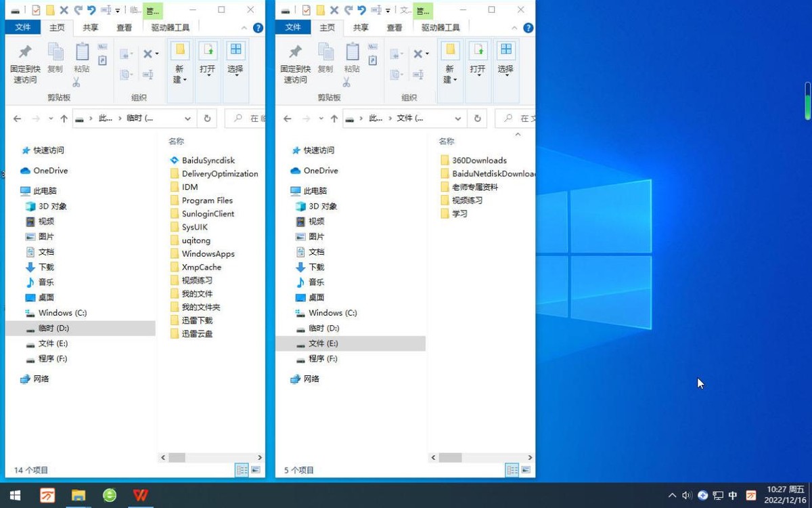The width and height of the screenshot is (812, 508).
Task: Switch to 查看 tab in 临时 (D:) window
Action: [124, 28]
